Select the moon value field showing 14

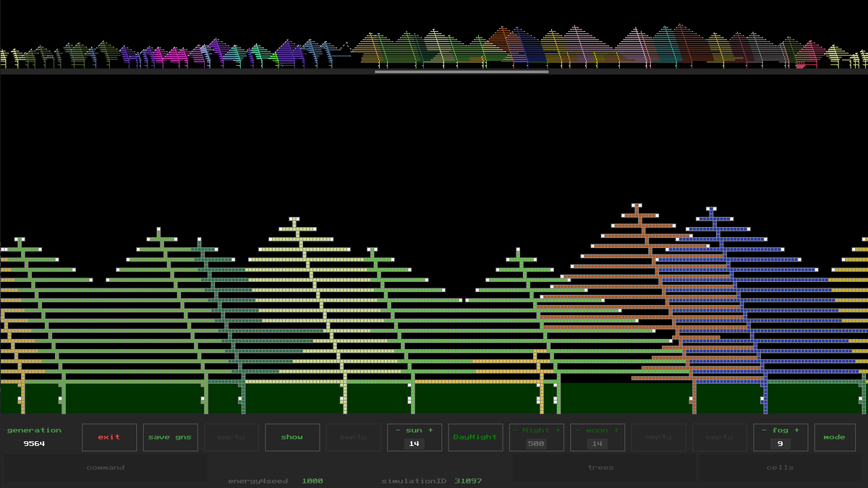tap(597, 444)
